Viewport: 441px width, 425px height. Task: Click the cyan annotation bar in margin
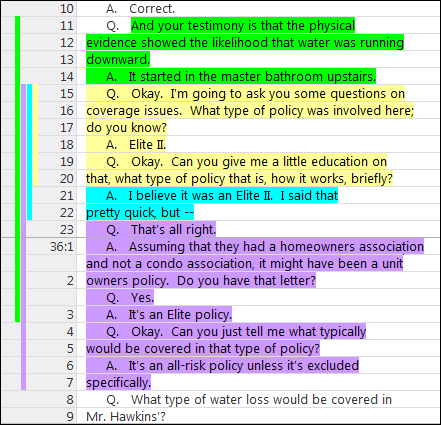pyautogui.click(x=29, y=152)
